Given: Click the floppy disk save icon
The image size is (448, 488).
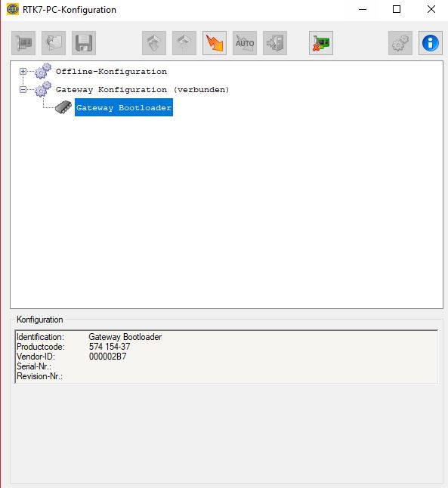Looking at the screenshot, I should tap(84, 43).
